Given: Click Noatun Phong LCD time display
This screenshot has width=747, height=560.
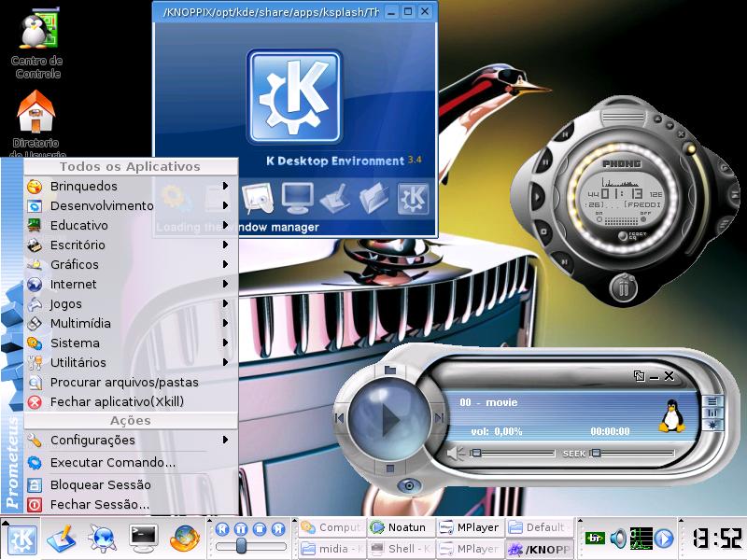Looking at the screenshot, I should tap(622, 194).
